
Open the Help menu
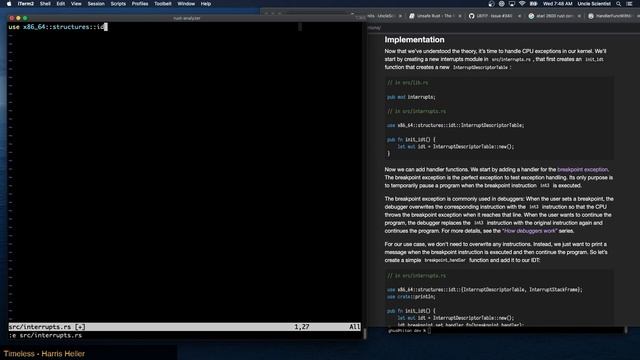tap(206, 4)
